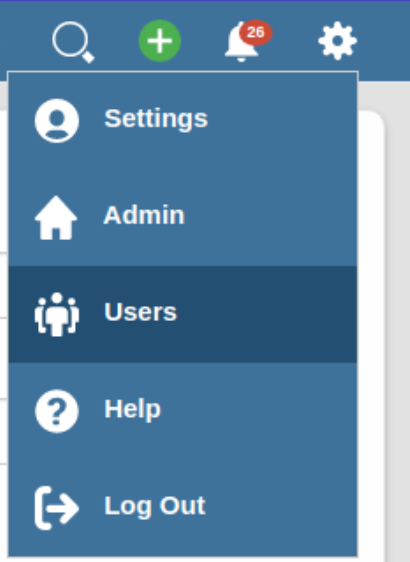Choose the highlighted Users entry

click(x=183, y=314)
